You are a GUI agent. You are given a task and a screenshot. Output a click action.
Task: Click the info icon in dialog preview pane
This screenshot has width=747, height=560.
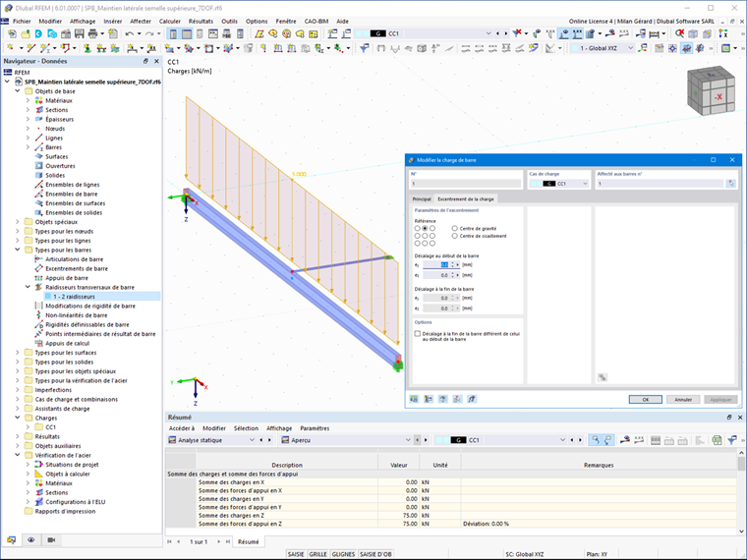pyautogui.click(x=603, y=377)
